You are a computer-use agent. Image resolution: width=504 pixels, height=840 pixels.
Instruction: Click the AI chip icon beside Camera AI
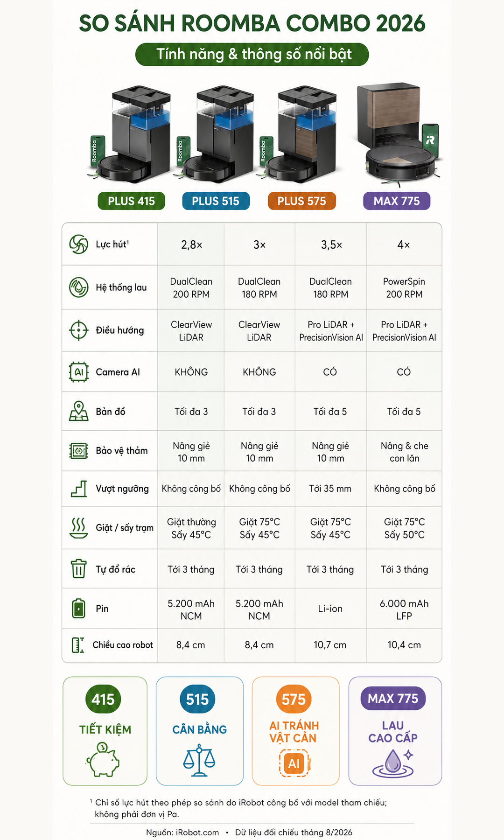tap(78, 372)
